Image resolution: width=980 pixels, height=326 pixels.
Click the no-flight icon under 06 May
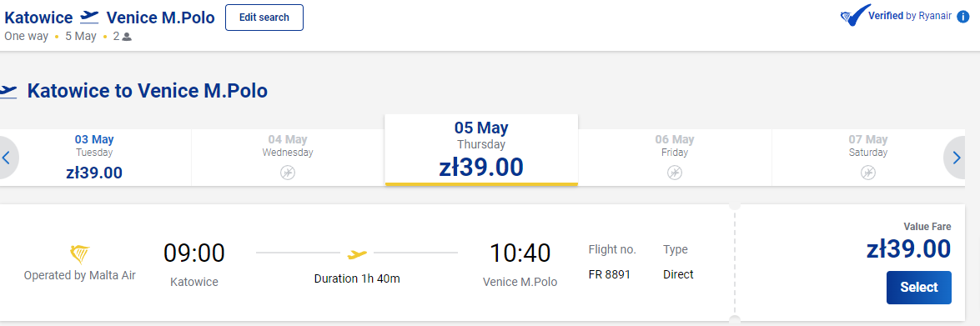click(675, 173)
